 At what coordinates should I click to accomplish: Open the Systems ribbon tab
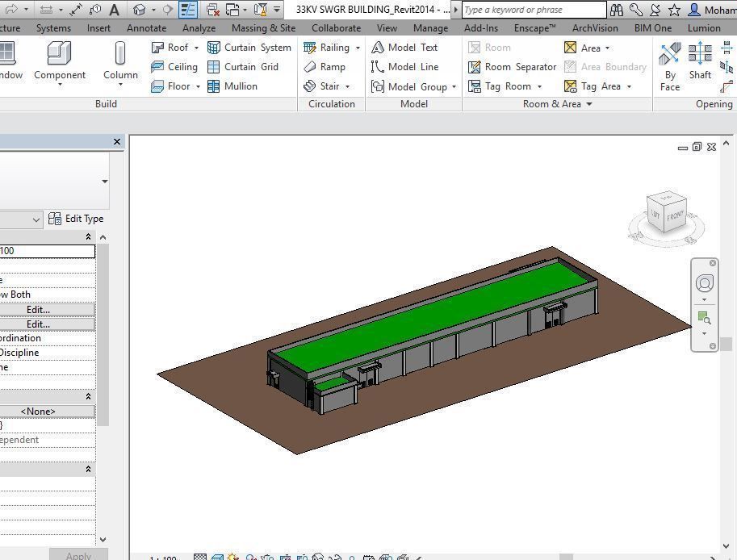(53, 28)
